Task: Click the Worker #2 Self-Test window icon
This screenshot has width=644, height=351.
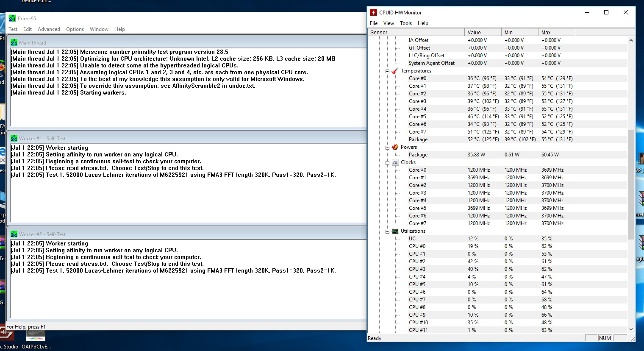Action: pos(14,234)
